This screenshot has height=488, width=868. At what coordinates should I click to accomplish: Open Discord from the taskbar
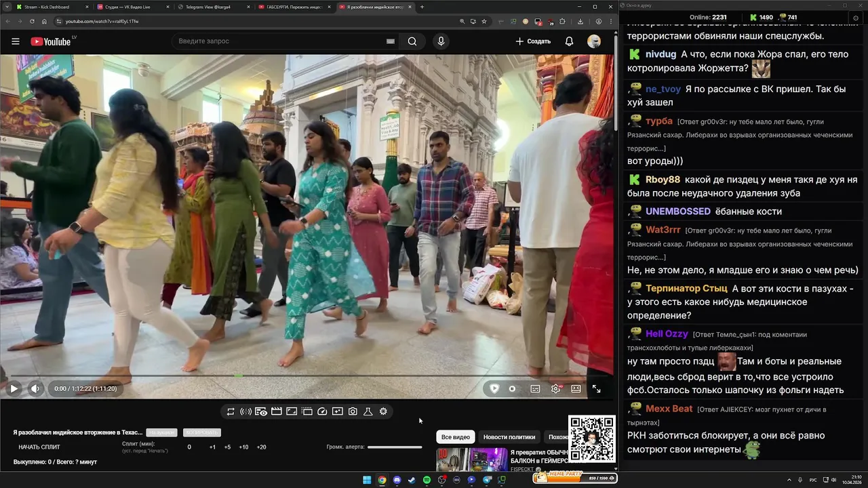point(397,480)
